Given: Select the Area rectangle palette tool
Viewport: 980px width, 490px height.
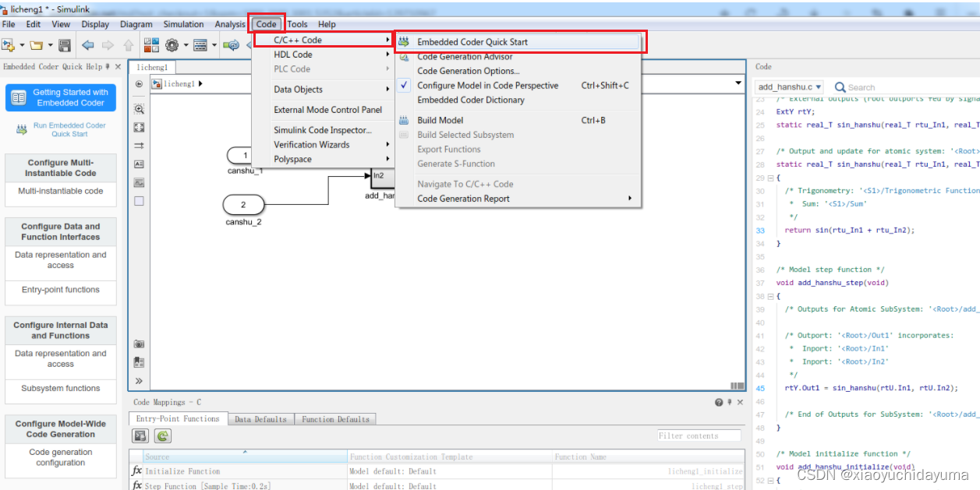Looking at the screenshot, I should (139, 201).
